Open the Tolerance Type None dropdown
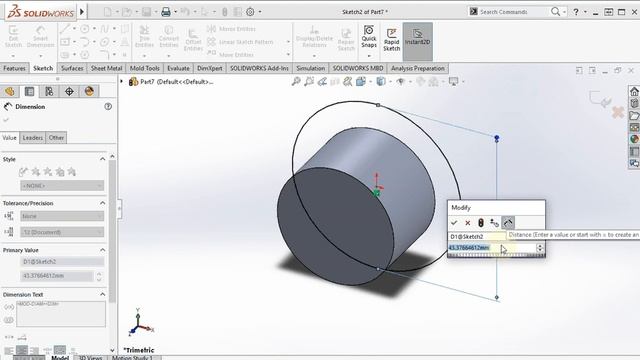The height and width of the screenshot is (360, 640). coord(62,216)
